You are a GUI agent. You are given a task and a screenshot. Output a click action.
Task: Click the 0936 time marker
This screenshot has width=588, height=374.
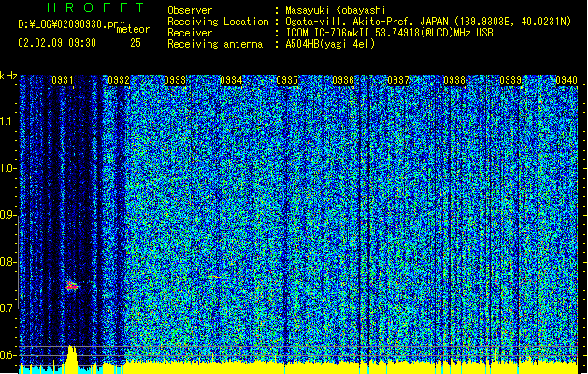343,80
